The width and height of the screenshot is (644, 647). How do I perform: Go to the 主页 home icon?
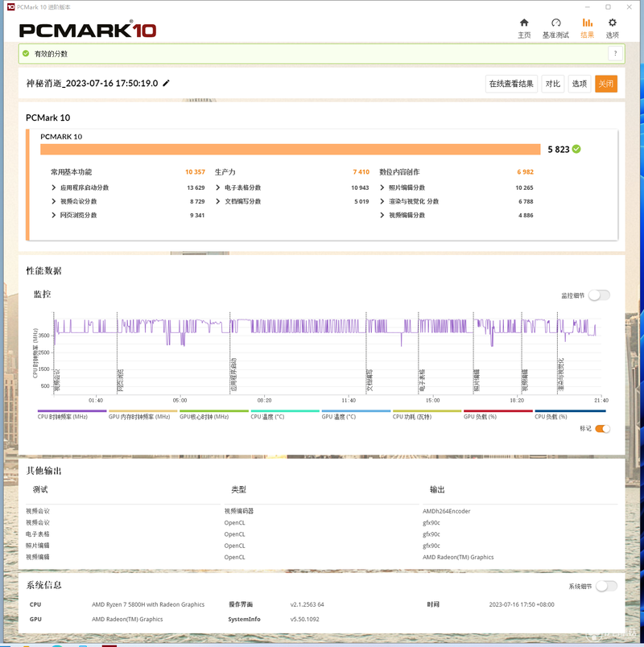point(524,23)
